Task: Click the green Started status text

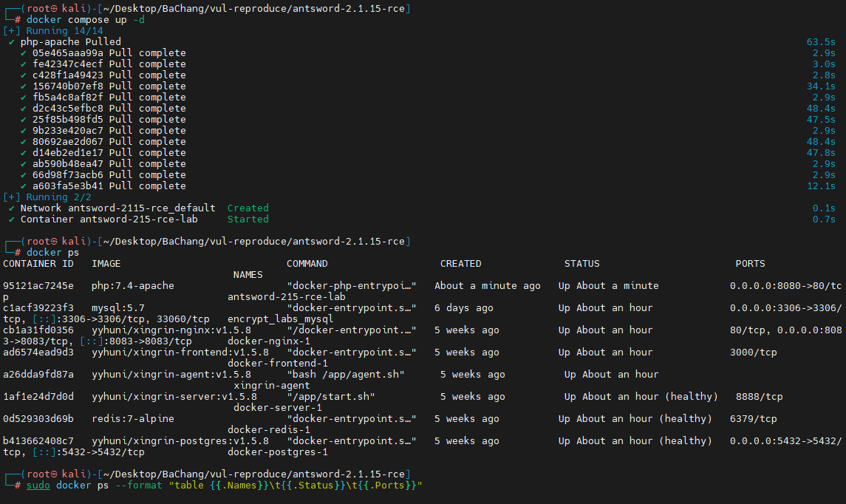Action: point(248,219)
